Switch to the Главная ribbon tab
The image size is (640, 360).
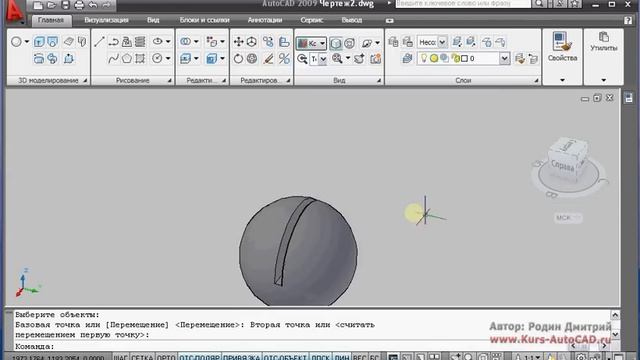point(51,20)
